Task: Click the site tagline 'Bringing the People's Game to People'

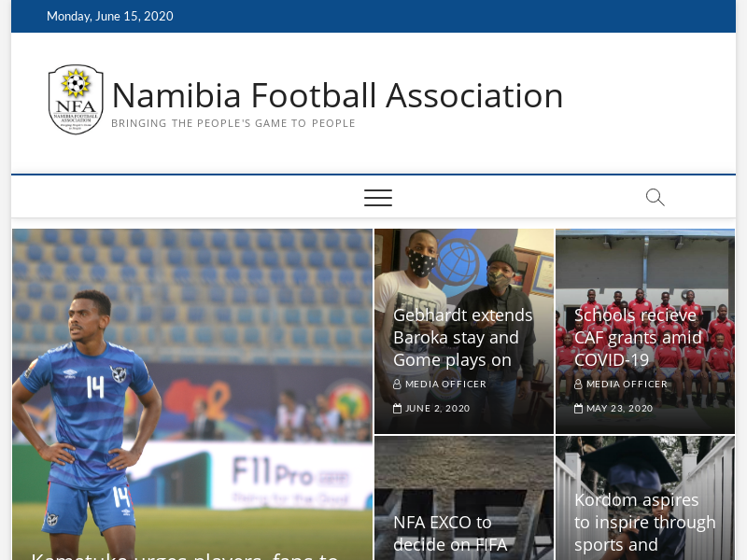Action: [233, 122]
